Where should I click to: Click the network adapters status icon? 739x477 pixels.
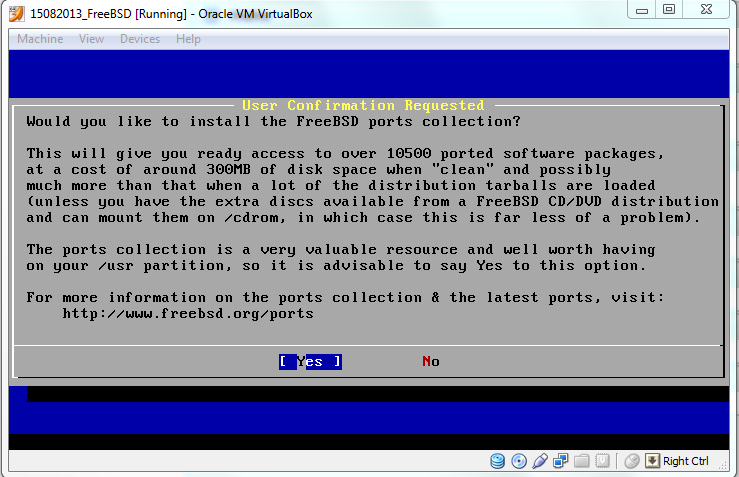tap(560, 461)
